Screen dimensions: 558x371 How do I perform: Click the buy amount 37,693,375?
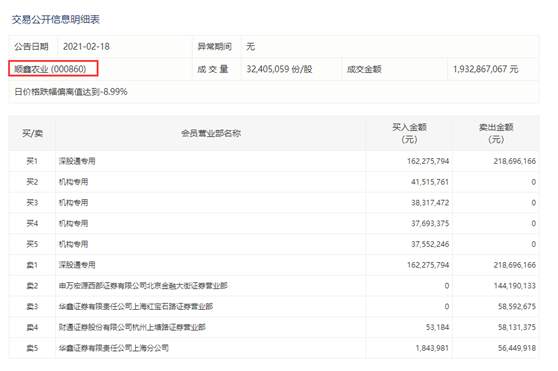pyautogui.click(x=430, y=223)
